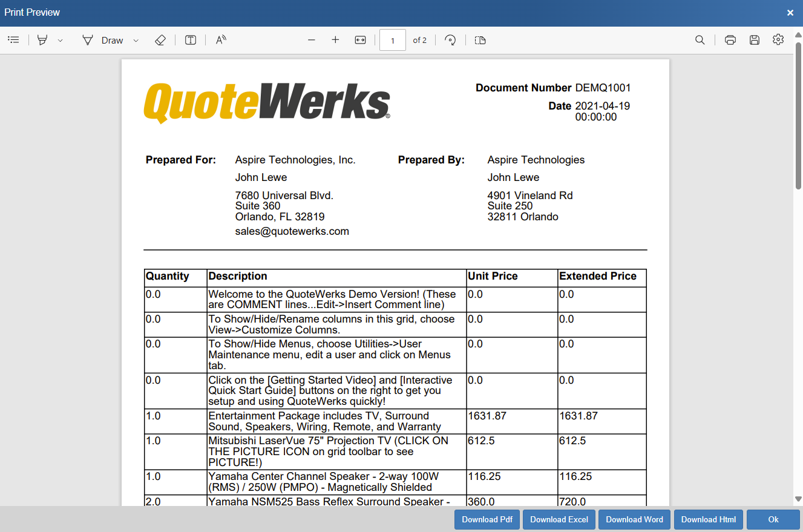Click the Download Excel button
803x532 pixels.
(559, 519)
